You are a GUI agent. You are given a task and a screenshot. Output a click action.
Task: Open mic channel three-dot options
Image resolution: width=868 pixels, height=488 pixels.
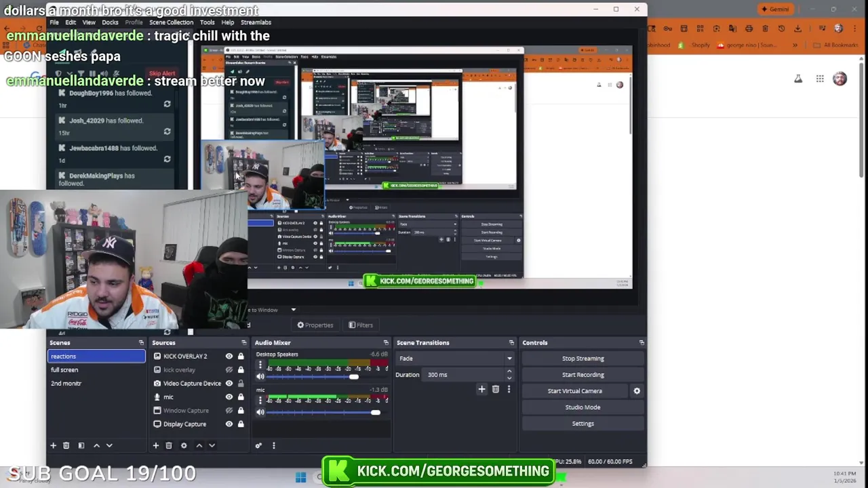260,401
